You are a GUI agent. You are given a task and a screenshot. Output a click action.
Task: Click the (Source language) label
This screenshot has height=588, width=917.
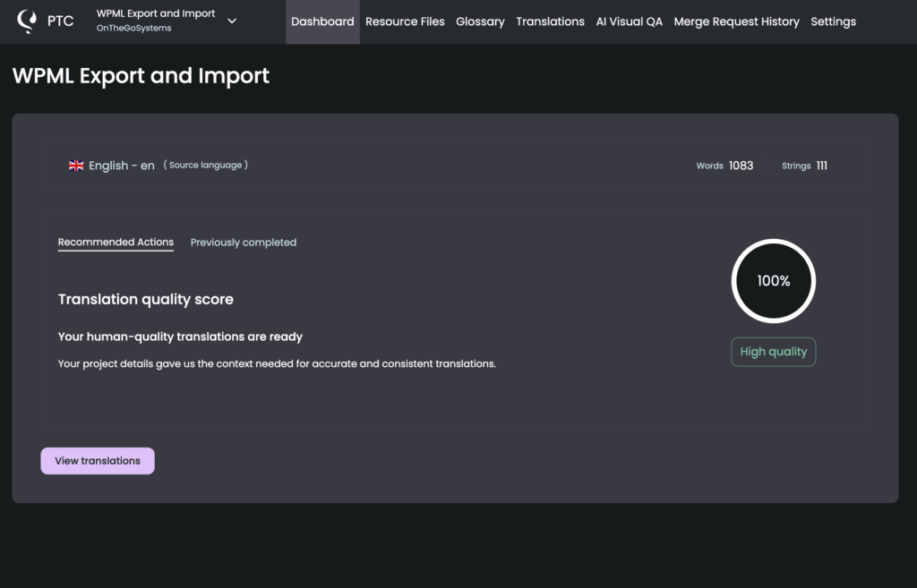click(205, 166)
